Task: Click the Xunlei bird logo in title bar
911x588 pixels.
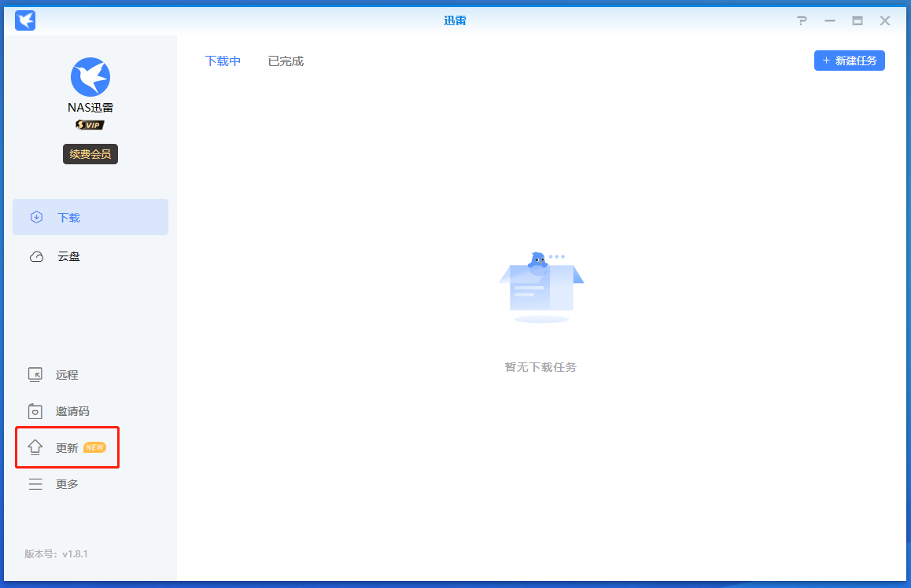Action: point(25,20)
